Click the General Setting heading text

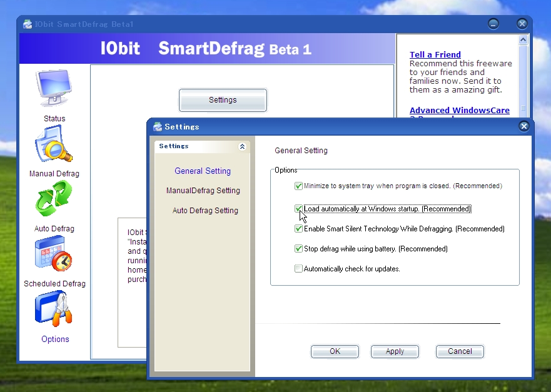(301, 151)
